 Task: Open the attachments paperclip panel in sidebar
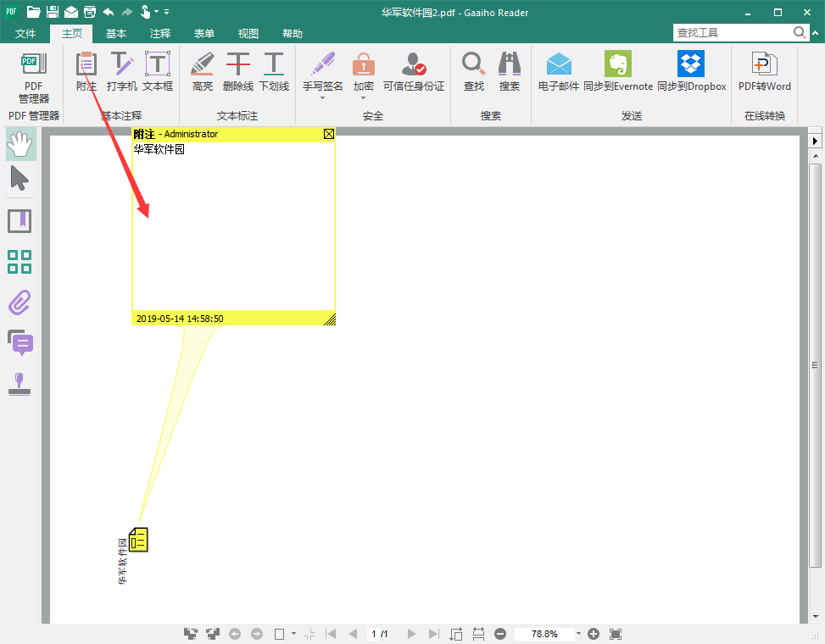[19, 302]
